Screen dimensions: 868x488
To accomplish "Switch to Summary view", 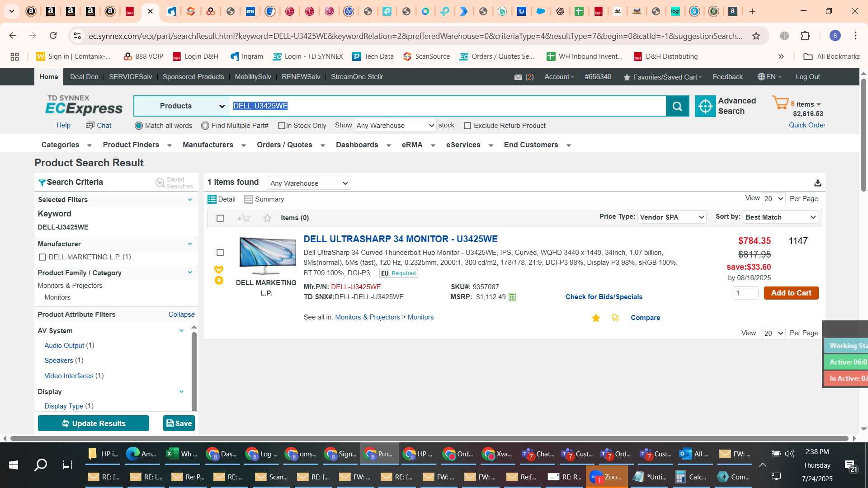I will pos(264,199).
